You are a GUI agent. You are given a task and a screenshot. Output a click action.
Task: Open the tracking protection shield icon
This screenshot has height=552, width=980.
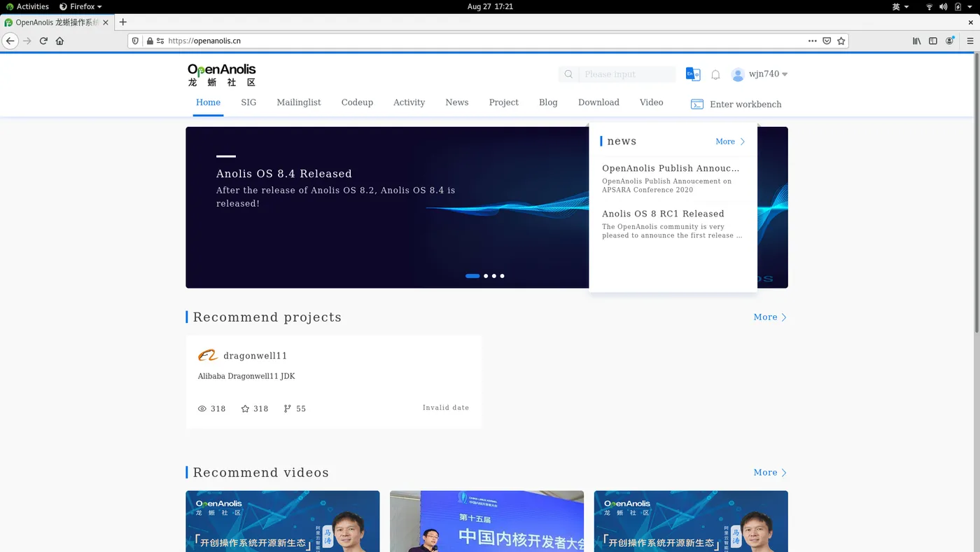coord(136,41)
